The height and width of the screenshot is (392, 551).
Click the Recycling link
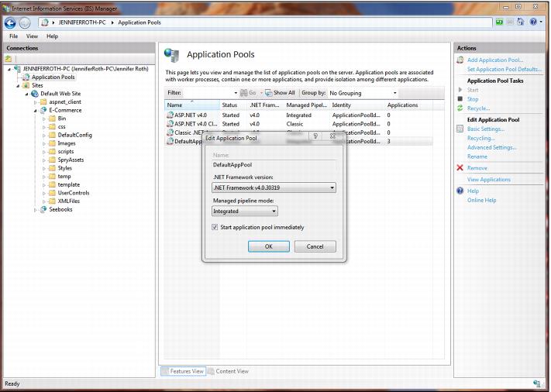[481, 139]
